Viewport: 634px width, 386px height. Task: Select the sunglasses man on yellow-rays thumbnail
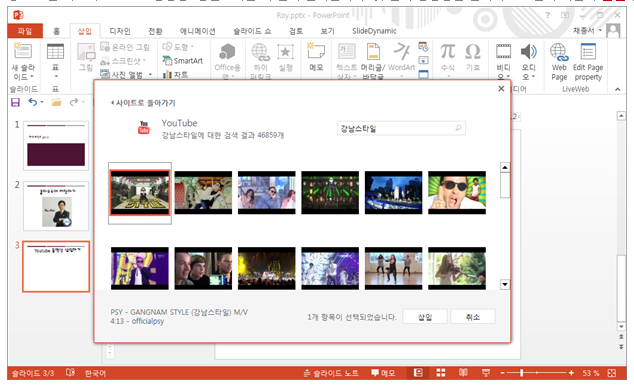tap(457, 192)
